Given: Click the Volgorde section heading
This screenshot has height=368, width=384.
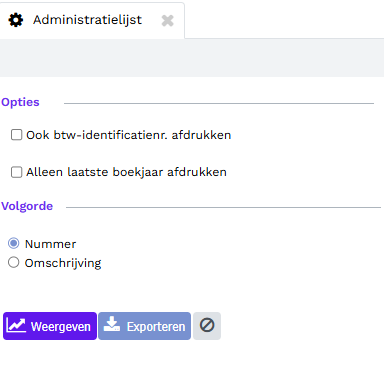Looking at the screenshot, I should (x=27, y=206).
